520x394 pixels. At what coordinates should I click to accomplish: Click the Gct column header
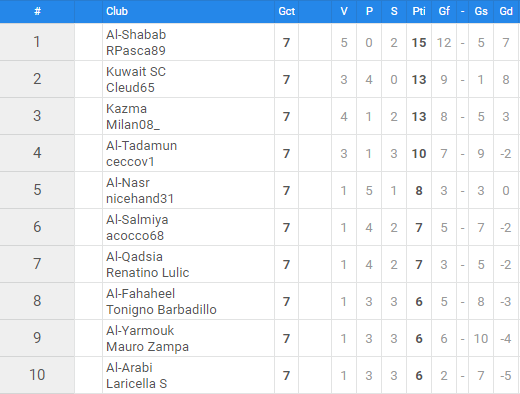tap(287, 11)
